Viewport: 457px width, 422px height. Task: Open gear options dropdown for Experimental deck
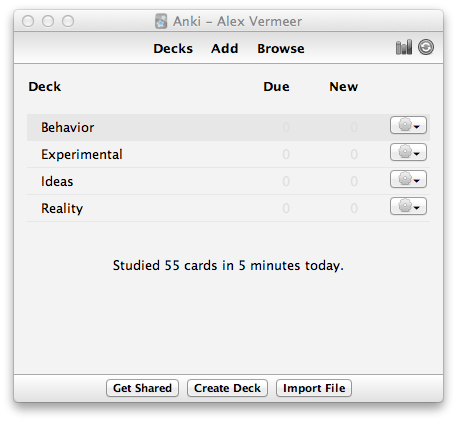408,152
